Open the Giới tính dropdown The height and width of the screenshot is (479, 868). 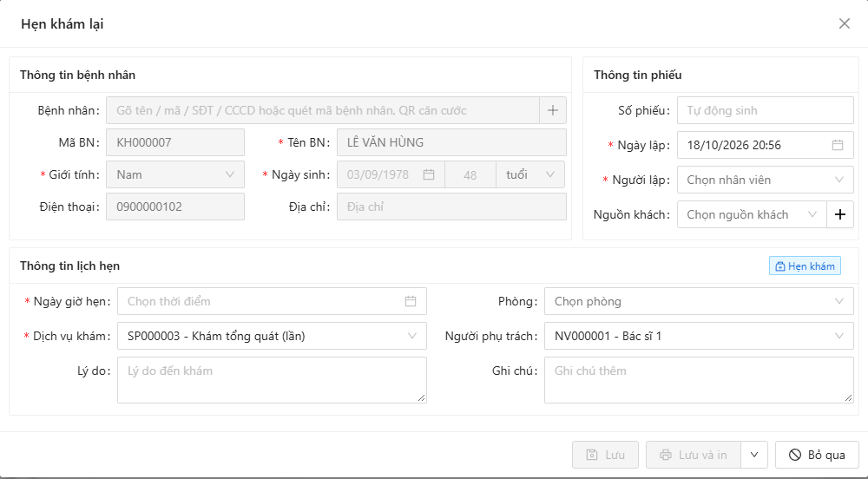(x=175, y=174)
